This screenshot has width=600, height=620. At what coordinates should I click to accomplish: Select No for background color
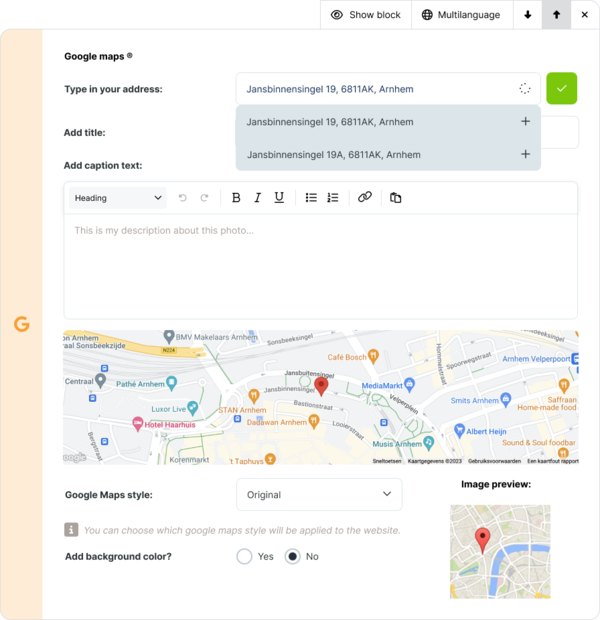click(x=292, y=556)
